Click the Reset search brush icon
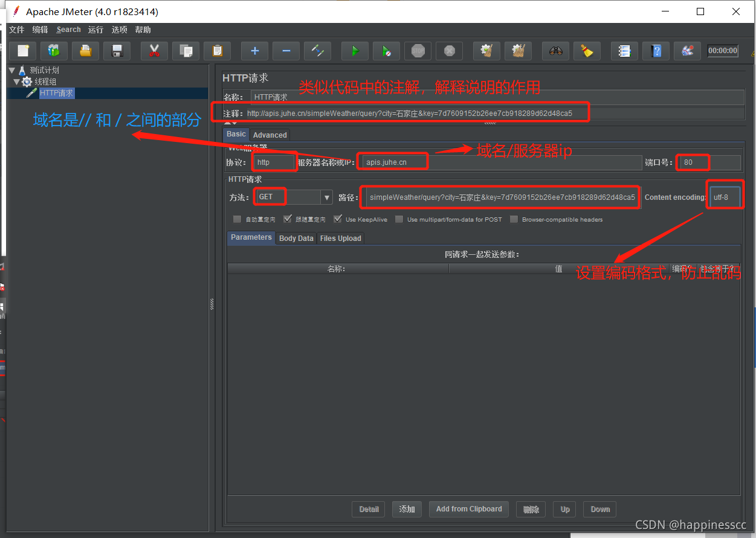The height and width of the screenshot is (538, 756). pyautogui.click(x=587, y=51)
